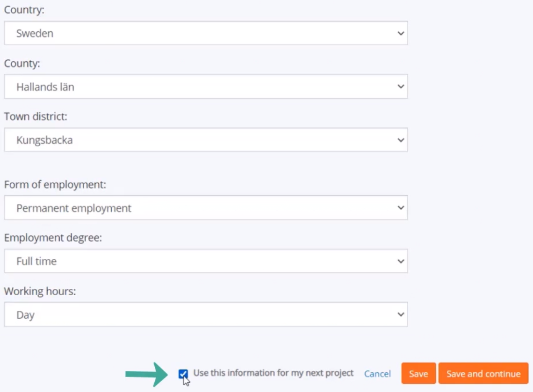Click the orange Save button
The image size is (533, 392).
click(418, 374)
